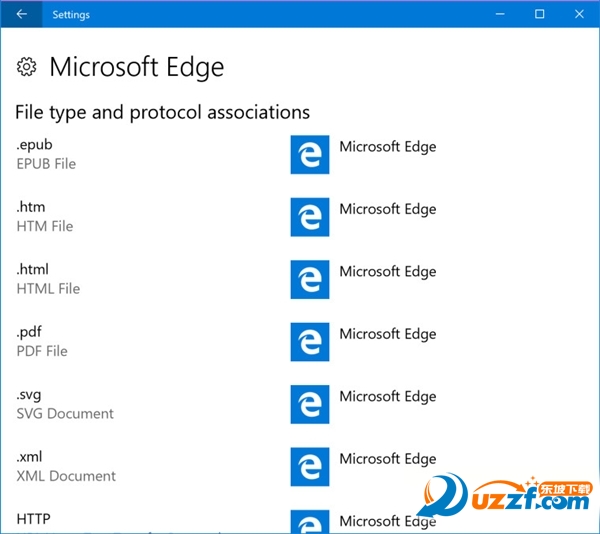Click the HTTP protocol entry

[33, 519]
